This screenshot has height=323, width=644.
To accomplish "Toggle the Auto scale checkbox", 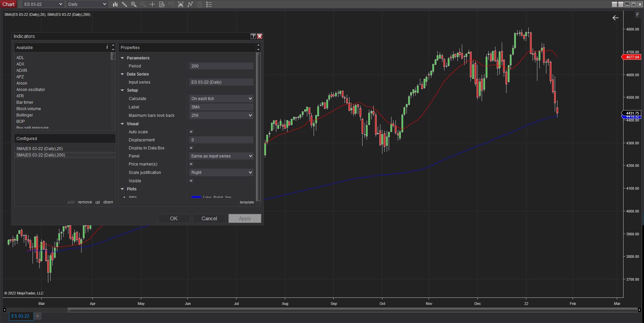I will [x=191, y=132].
